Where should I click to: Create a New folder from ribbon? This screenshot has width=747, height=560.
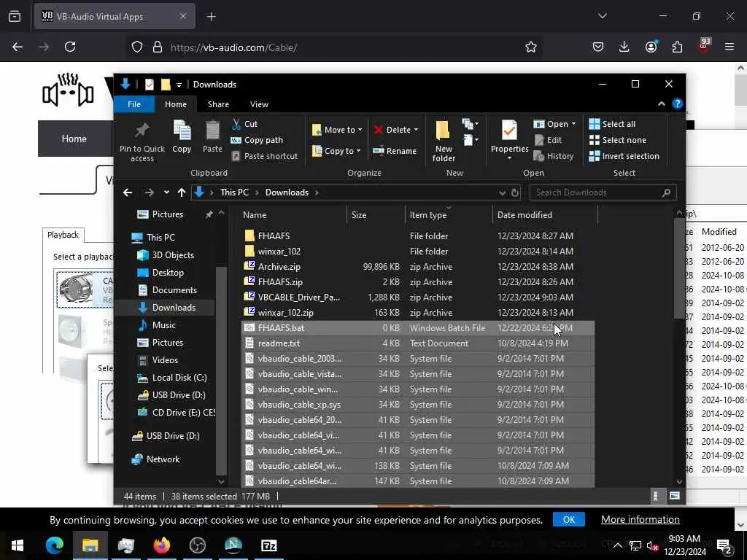point(444,141)
